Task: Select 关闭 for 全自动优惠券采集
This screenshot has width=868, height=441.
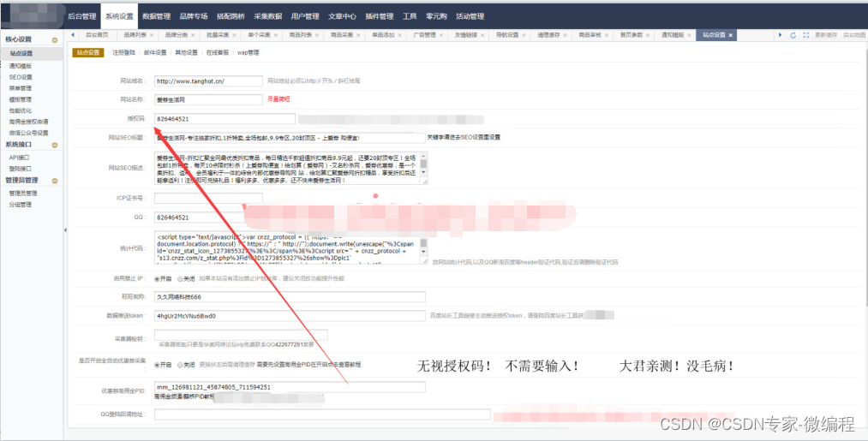Action: click(181, 365)
